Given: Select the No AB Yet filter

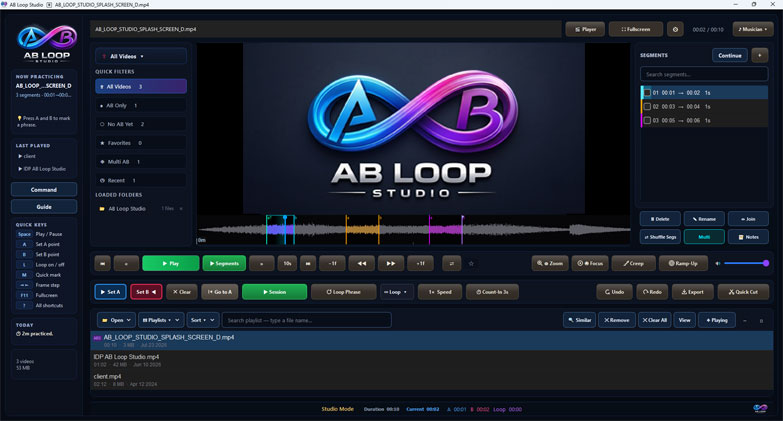Looking at the screenshot, I should [141, 124].
